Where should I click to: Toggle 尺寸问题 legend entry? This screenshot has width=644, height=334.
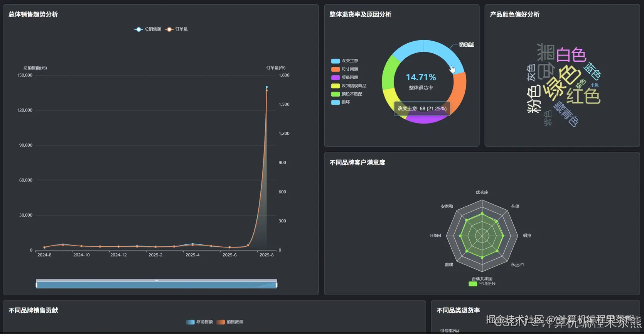[345, 69]
